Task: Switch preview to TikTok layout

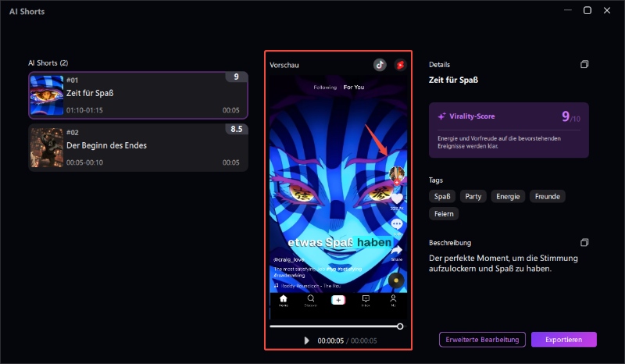Action: click(x=380, y=65)
